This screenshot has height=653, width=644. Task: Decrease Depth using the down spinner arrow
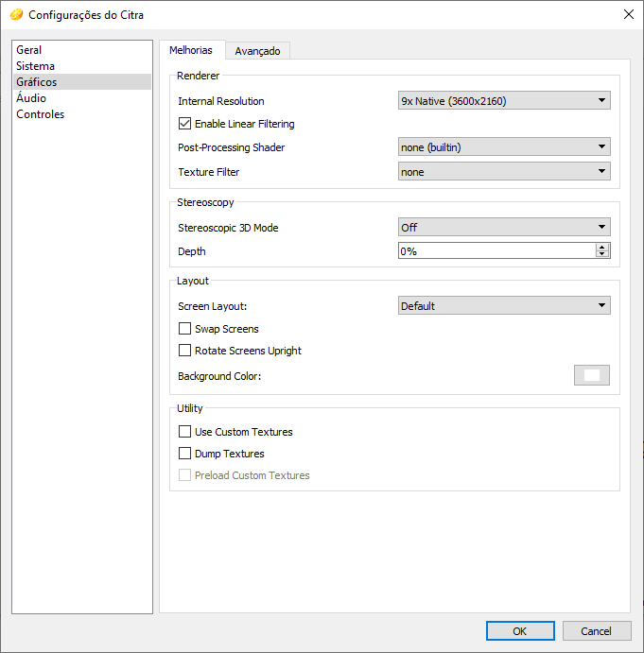[601, 253]
